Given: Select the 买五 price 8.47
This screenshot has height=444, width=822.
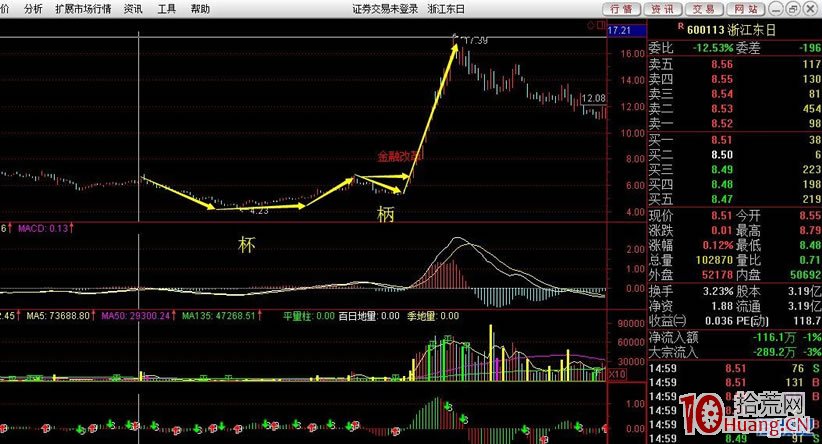Looking at the screenshot, I should coord(722,199).
